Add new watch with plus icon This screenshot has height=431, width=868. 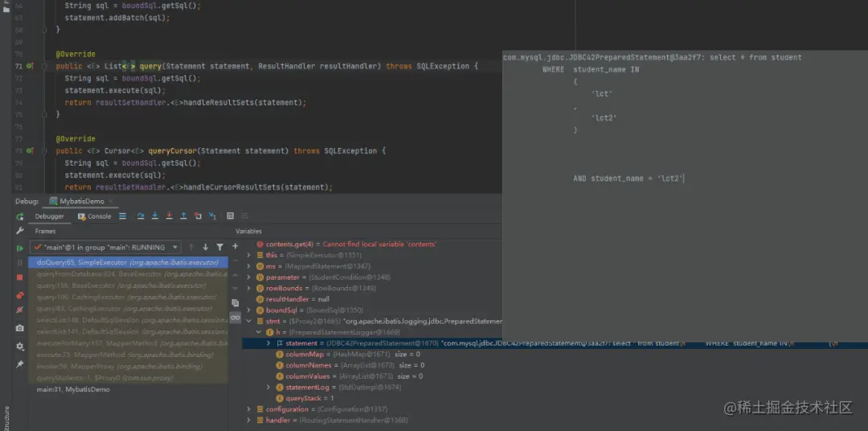click(x=235, y=246)
